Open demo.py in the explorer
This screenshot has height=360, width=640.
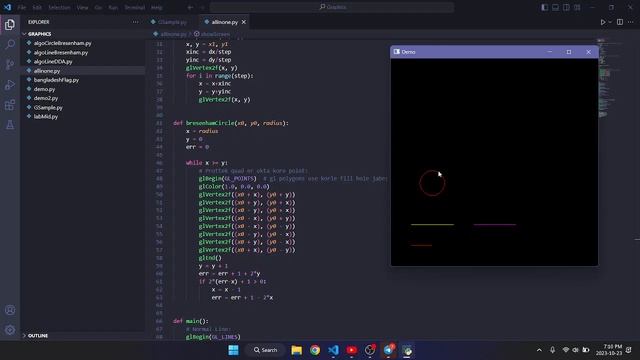(x=44, y=89)
